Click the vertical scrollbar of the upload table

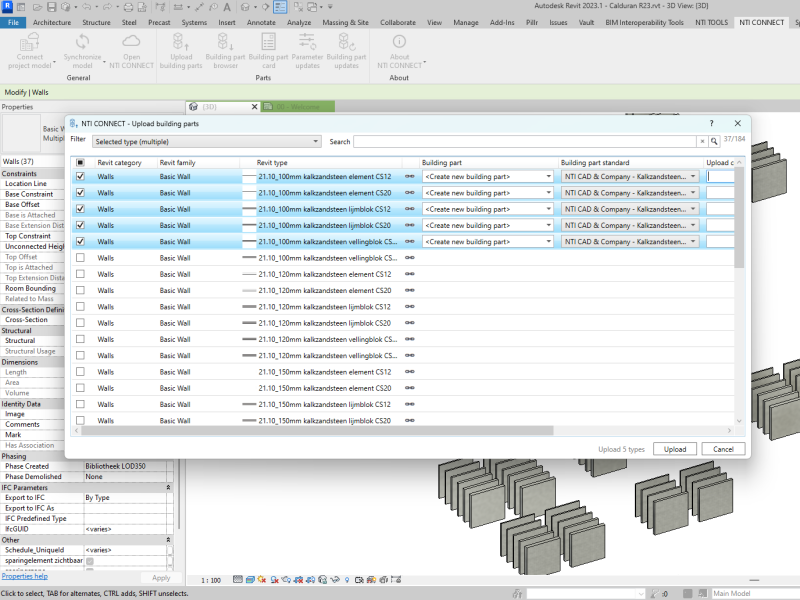[739, 218]
